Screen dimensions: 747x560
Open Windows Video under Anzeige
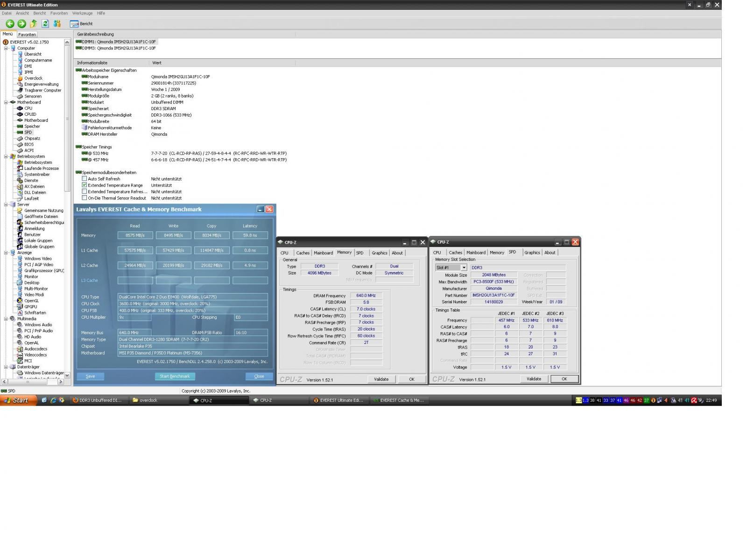pos(38,259)
